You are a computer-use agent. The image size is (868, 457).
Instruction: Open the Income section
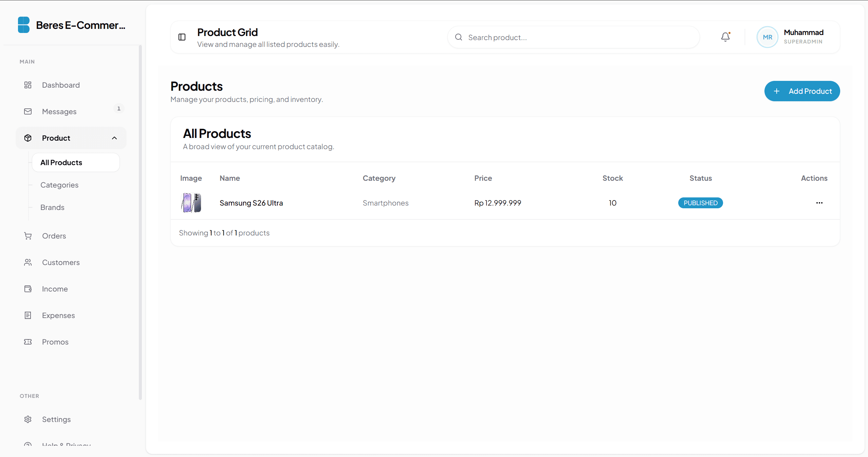71,289
